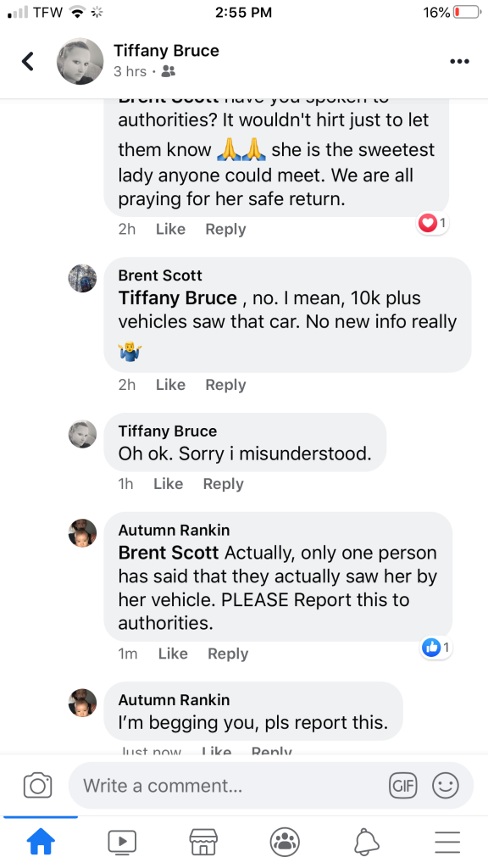Reply to Autumn Rankin's 'PLEASE Report' comment
The height and width of the screenshot is (868, 488).
228,654
